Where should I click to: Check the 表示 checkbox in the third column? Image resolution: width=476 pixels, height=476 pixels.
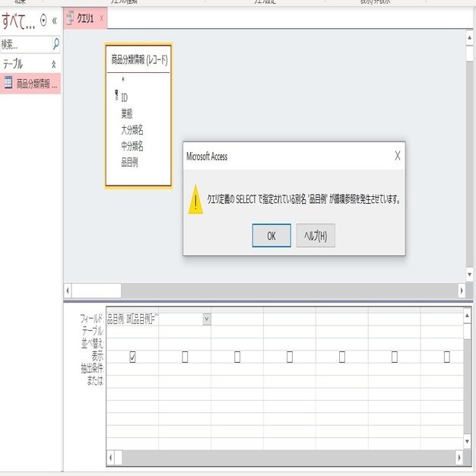click(x=237, y=357)
